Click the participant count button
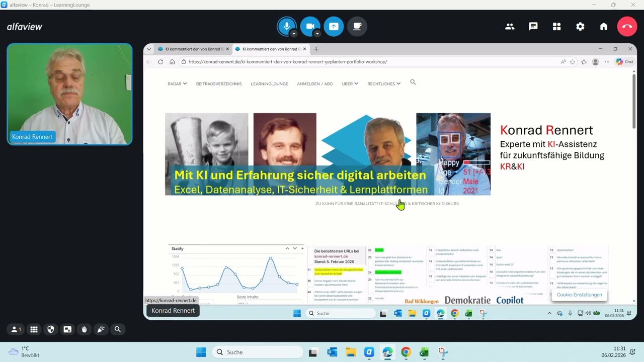The width and height of the screenshot is (644, 362). pyautogui.click(x=17, y=329)
